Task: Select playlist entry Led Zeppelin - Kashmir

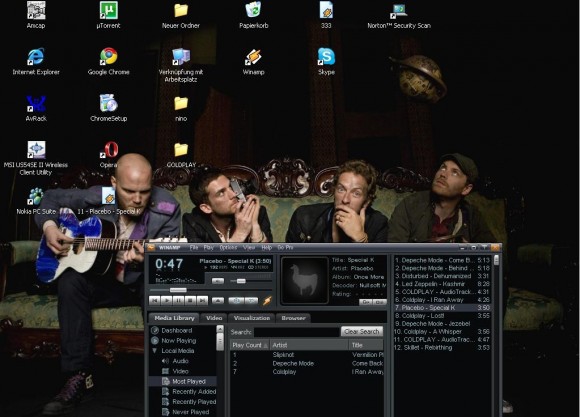Action: tap(442, 284)
